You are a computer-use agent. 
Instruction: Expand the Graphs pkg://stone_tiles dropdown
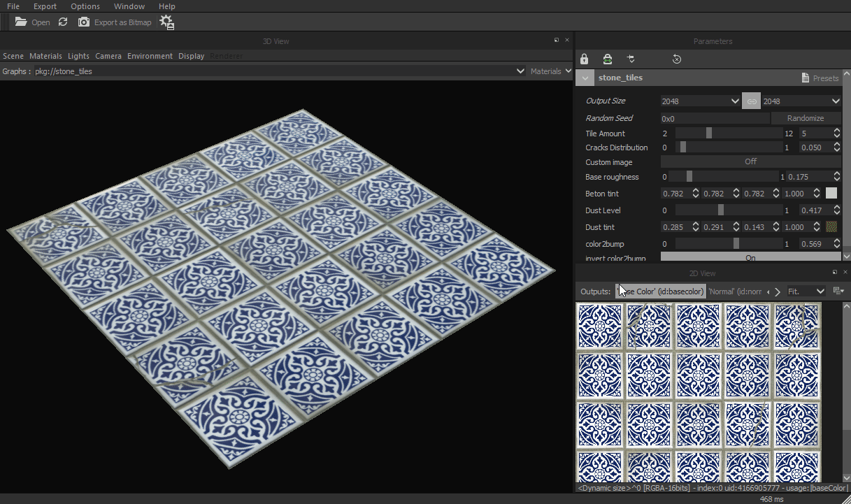[520, 71]
